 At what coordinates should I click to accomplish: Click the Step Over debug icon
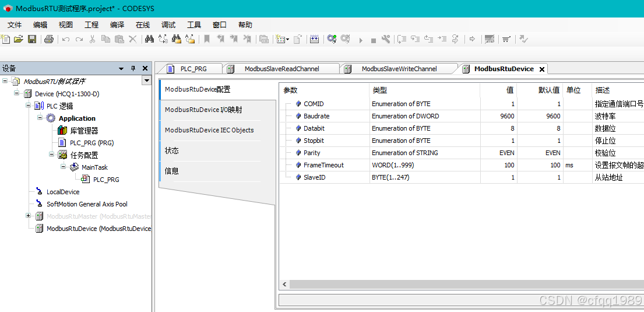[x=402, y=40]
